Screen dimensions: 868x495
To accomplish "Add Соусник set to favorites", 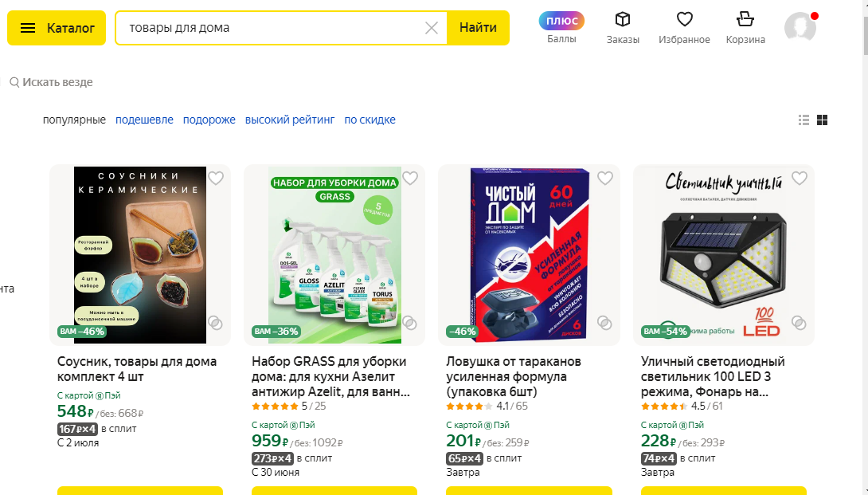I will [216, 179].
